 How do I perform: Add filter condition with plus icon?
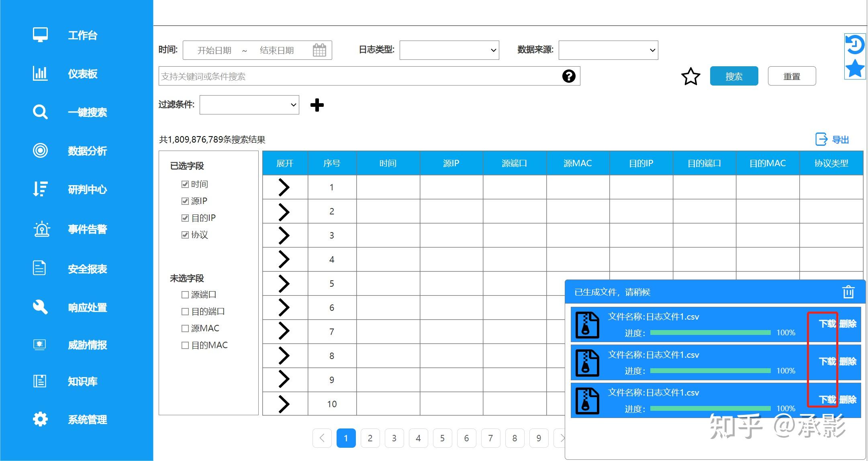point(317,105)
